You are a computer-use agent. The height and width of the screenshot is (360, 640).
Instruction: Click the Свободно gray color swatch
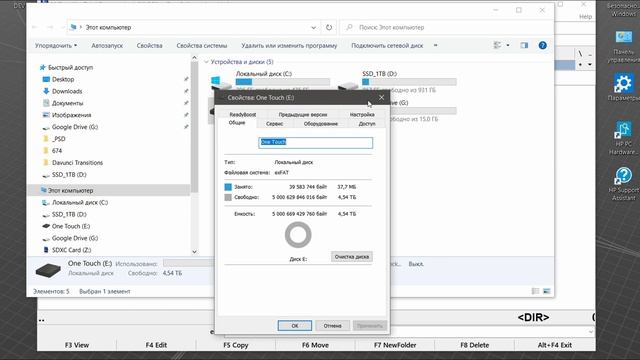click(x=228, y=197)
